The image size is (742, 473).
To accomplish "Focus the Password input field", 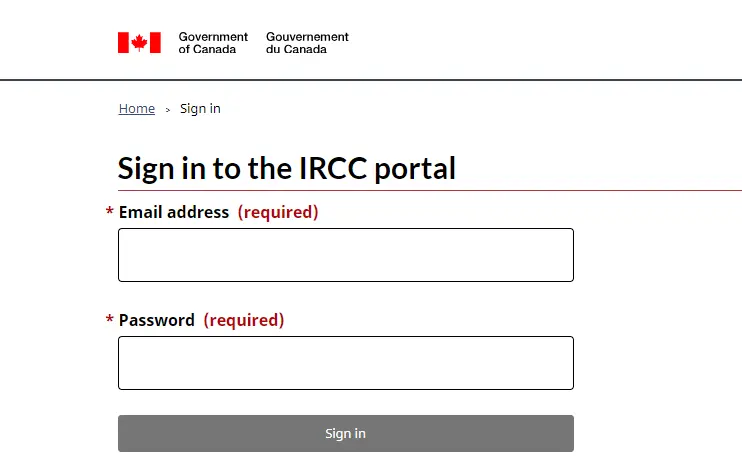I will pyautogui.click(x=346, y=363).
